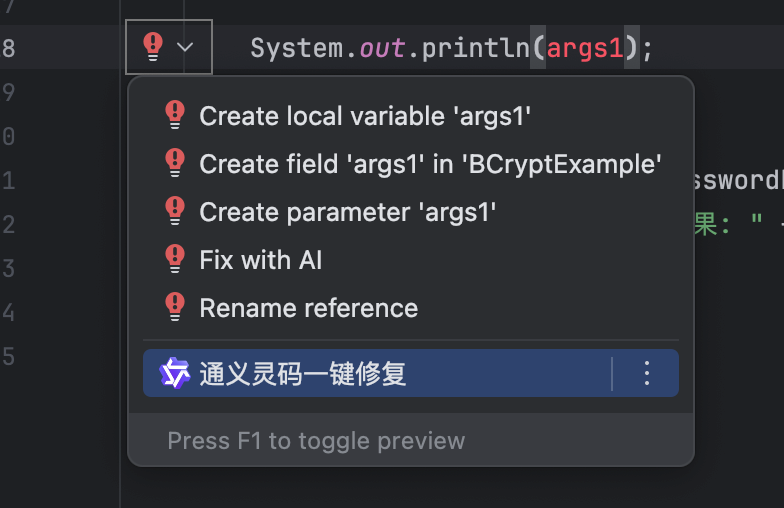Open the three-dot submenu on 通义灵码 item
This screenshot has width=784, height=508.
[646, 374]
